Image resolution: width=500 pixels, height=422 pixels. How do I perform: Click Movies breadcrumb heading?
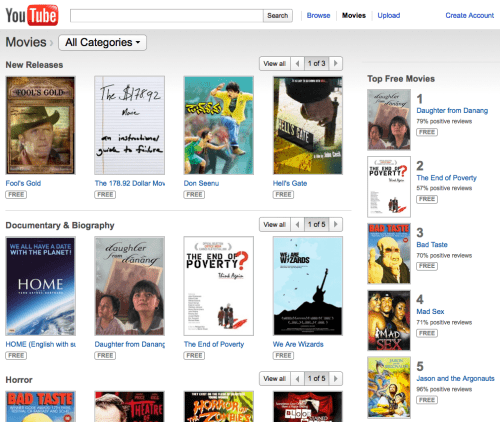click(26, 42)
